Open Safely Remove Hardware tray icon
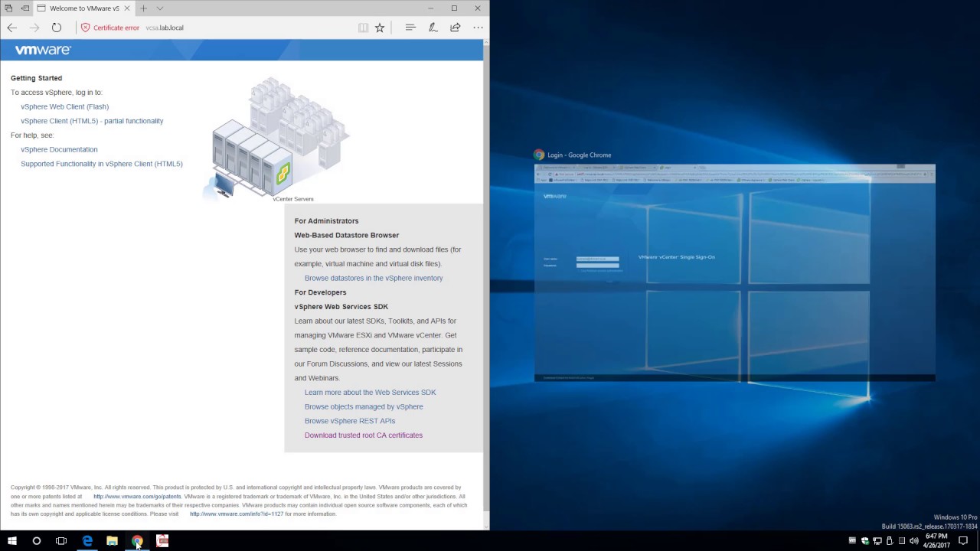The width and height of the screenshot is (980, 551). tap(890, 541)
